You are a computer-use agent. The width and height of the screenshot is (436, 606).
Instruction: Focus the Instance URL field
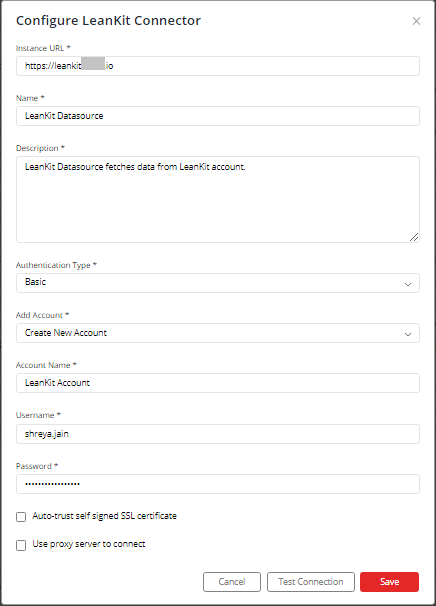click(x=218, y=66)
